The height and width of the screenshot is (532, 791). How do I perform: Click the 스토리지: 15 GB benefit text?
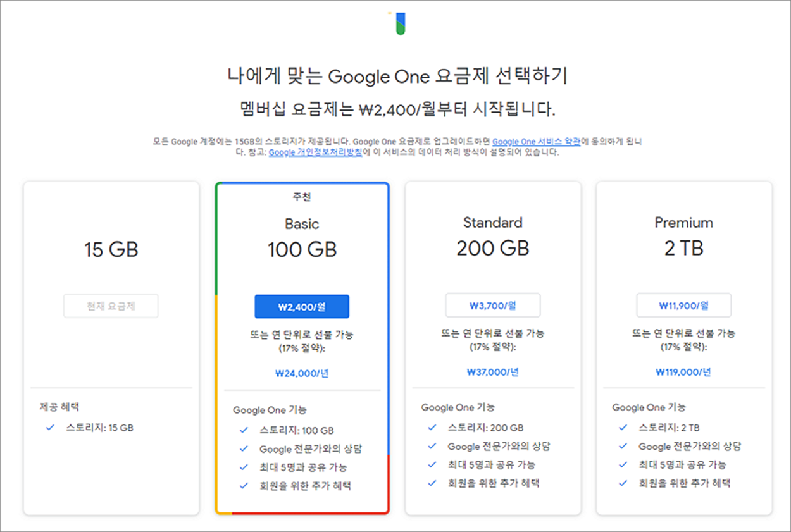(100, 428)
